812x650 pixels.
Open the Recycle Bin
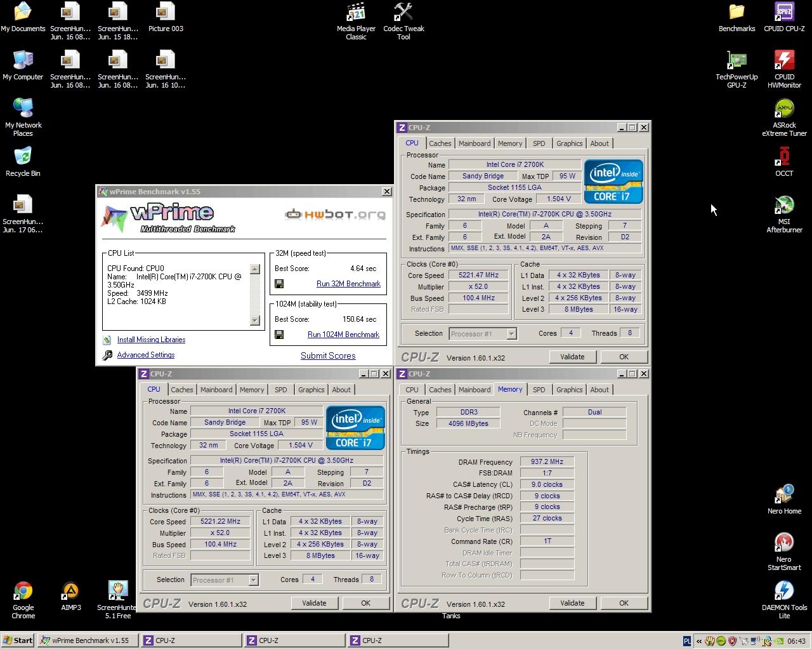[23, 162]
